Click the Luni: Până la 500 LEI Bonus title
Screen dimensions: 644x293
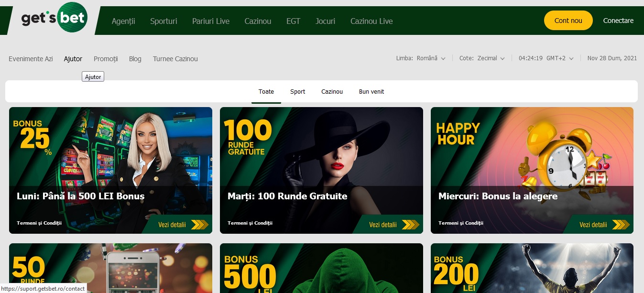(80, 196)
